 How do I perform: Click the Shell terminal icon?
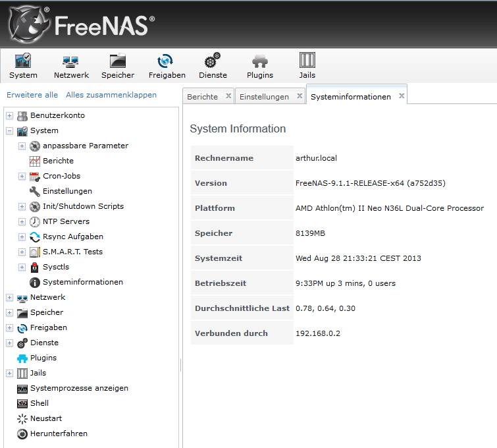coord(22,404)
